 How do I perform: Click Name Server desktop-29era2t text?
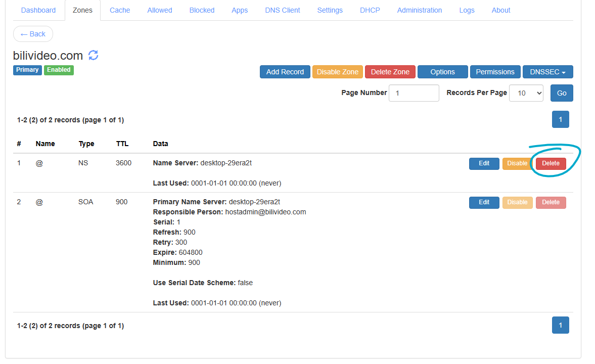(x=202, y=163)
